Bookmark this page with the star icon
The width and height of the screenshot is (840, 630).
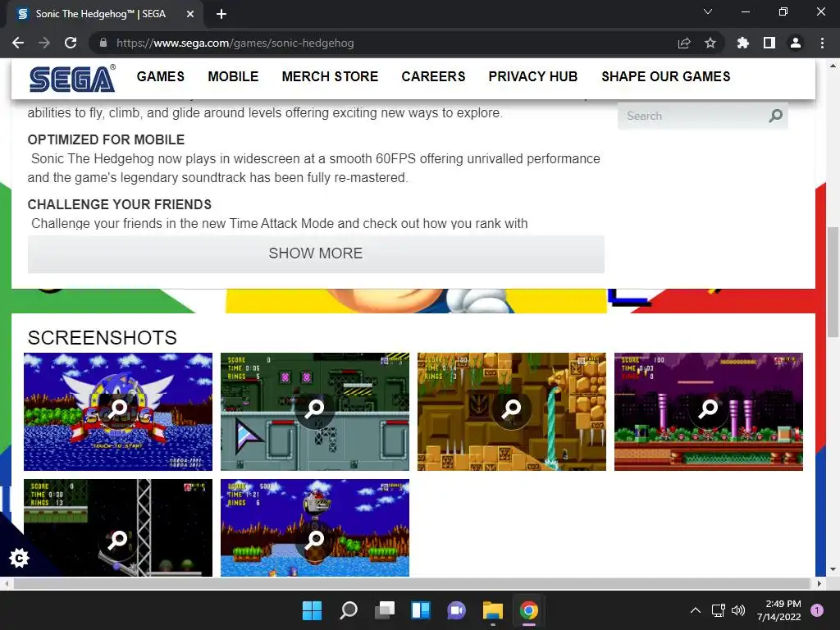[710, 43]
